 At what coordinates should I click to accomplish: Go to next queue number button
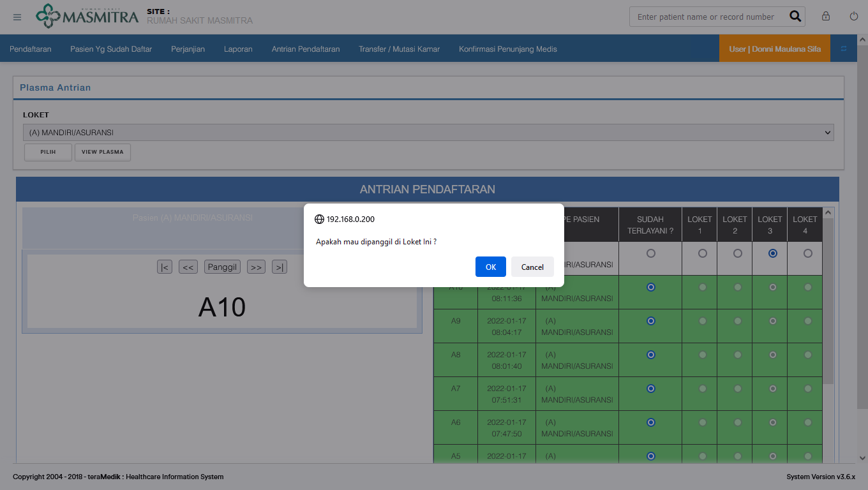point(257,267)
